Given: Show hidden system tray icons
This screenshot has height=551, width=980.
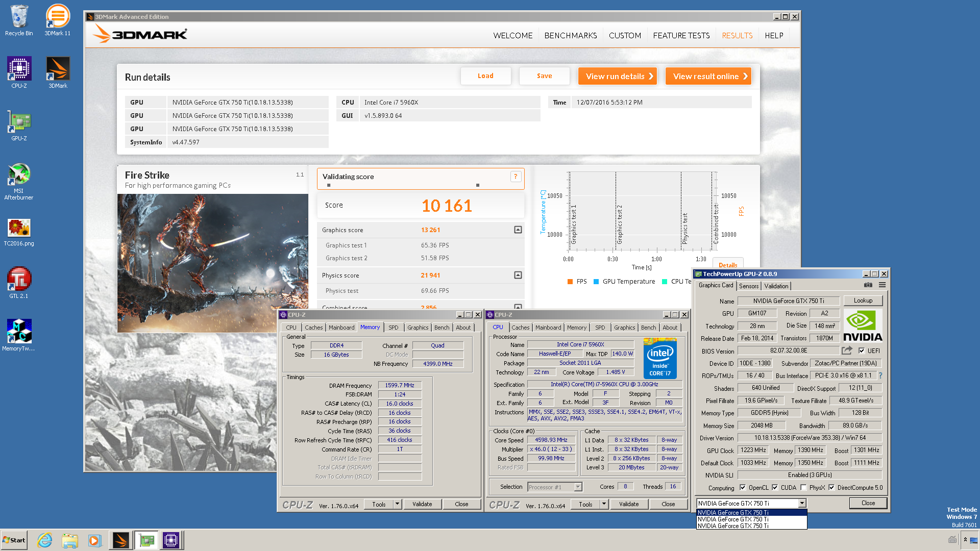Looking at the screenshot, I should coord(965,539).
